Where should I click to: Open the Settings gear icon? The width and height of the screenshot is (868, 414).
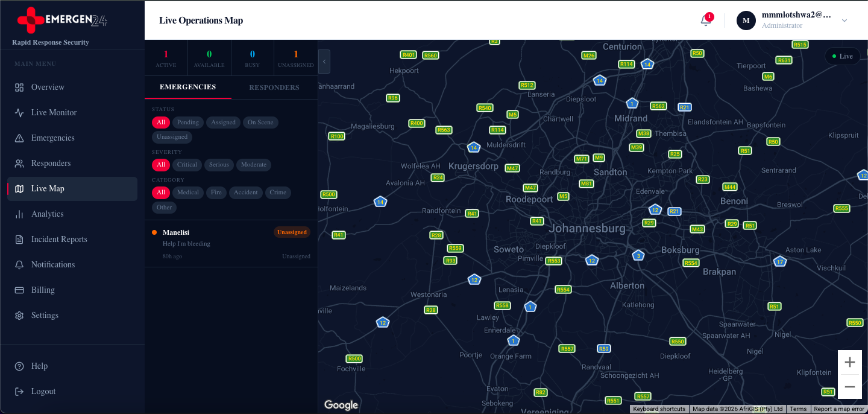coord(20,315)
